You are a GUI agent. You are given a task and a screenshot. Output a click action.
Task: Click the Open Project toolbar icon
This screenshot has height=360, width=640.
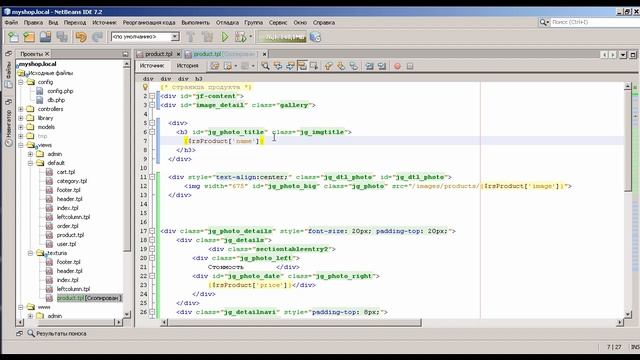45,37
